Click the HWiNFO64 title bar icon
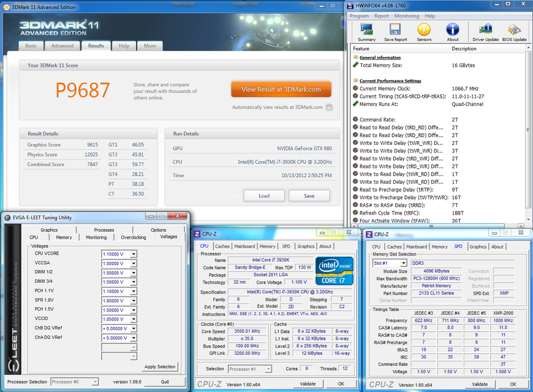Screen dimensions: 533x392 pyautogui.click(x=350, y=5)
